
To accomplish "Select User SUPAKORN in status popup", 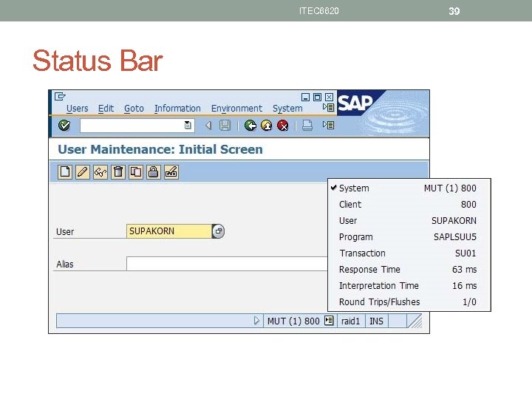I will point(409,220).
